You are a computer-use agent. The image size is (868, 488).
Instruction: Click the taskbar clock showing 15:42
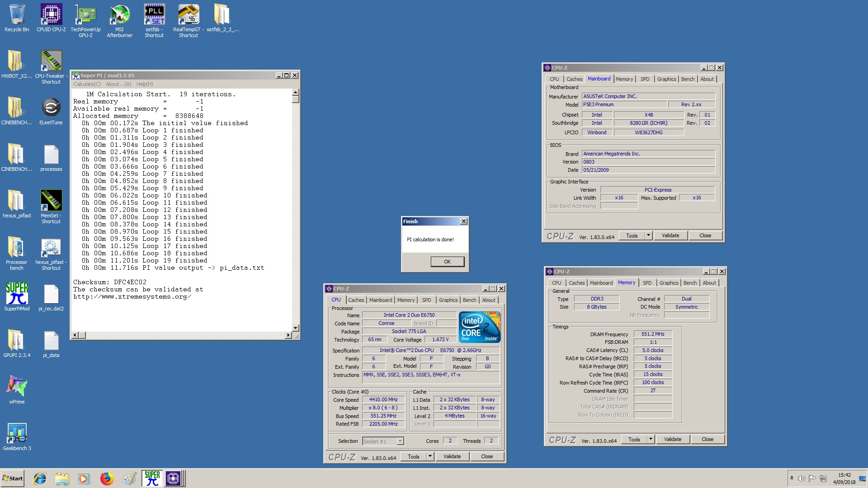[844, 479]
